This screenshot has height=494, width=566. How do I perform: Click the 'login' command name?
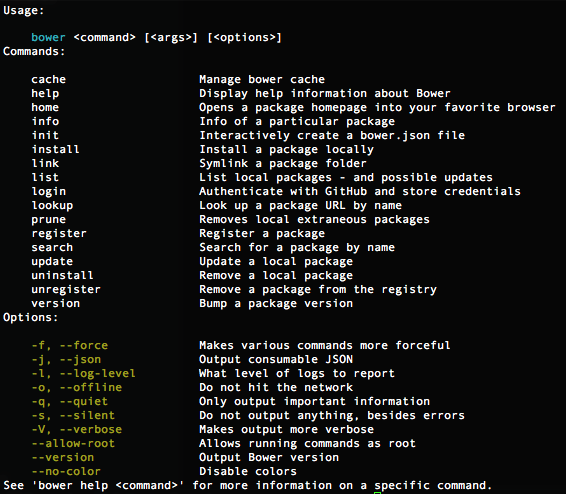pos(48,192)
